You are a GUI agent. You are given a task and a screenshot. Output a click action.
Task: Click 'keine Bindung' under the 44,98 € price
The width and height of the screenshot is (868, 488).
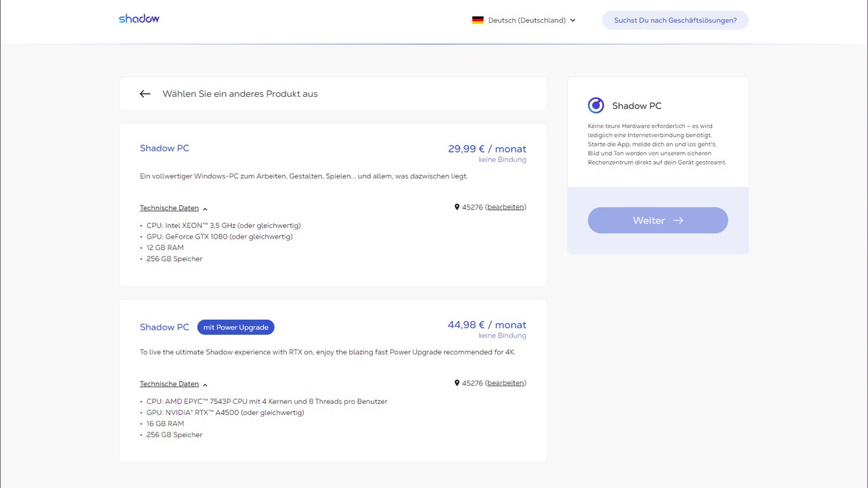[502, 336]
